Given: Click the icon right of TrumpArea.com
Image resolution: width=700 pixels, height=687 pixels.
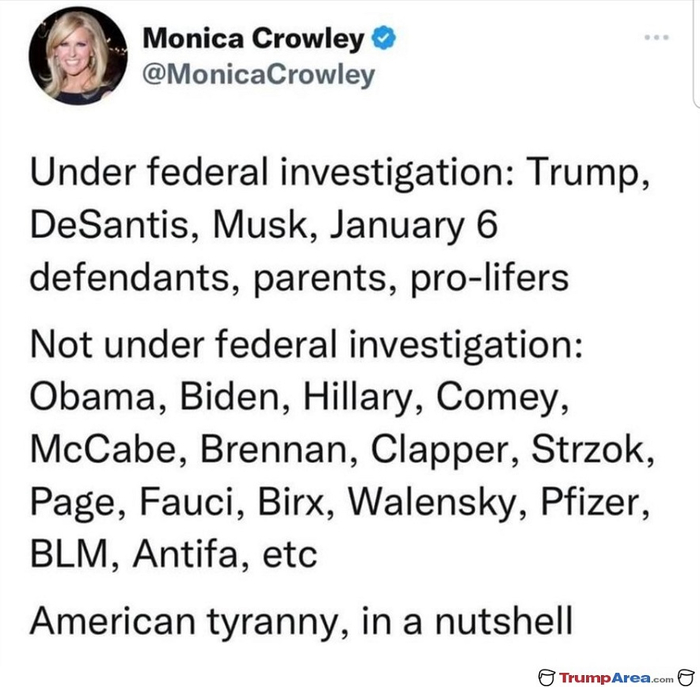Looking at the screenshot, I should (685, 677).
